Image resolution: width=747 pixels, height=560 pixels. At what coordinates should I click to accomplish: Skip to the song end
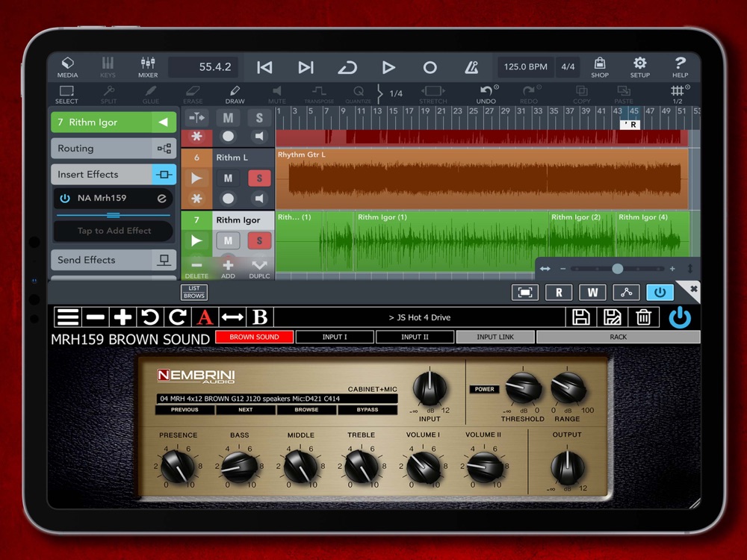(x=306, y=68)
